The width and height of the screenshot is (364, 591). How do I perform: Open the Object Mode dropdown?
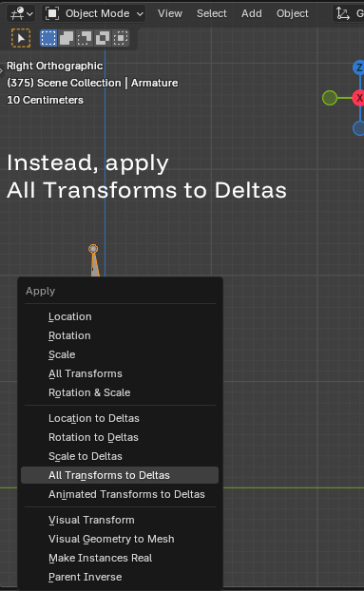coord(94,13)
